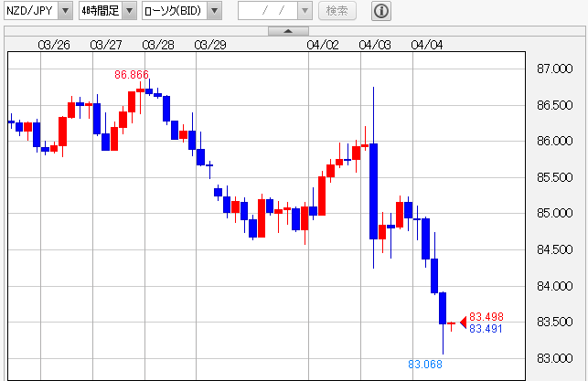Click the tall blue candle at 04/03
The height and width of the screenshot is (381, 588).
(x=374, y=191)
